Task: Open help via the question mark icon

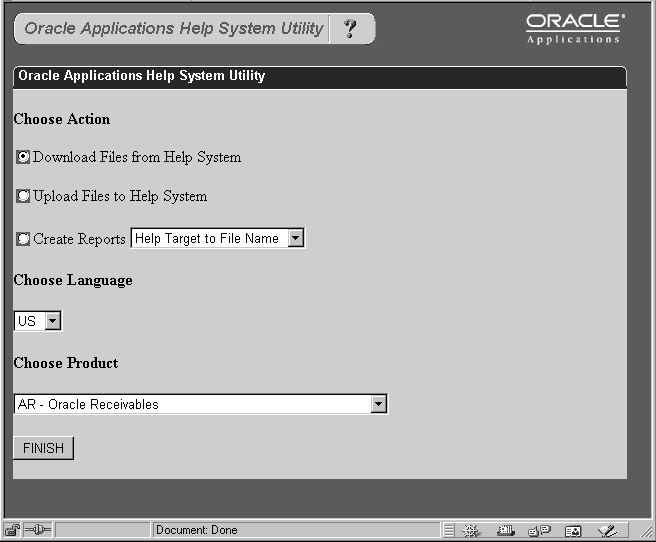Action: (x=350, y=29)
